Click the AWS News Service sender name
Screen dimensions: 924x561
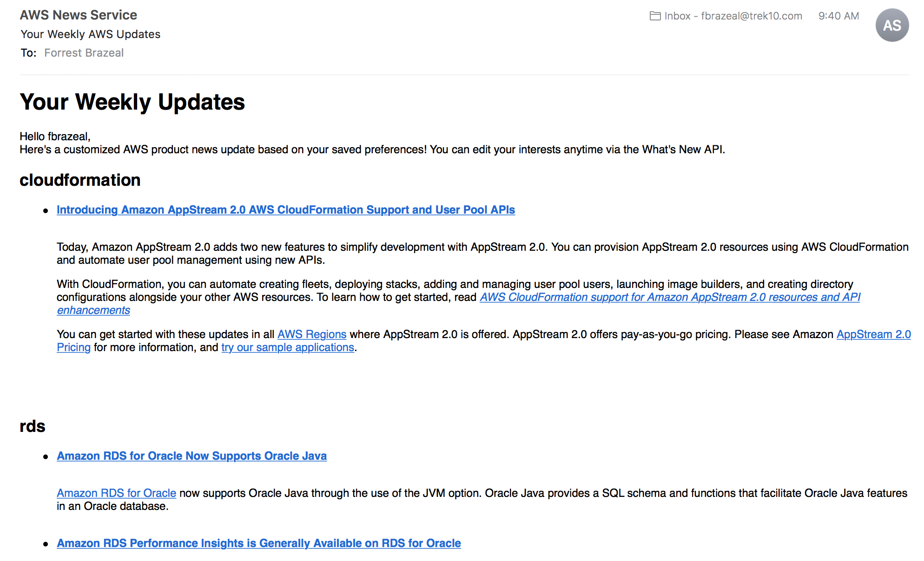point(78,15)
